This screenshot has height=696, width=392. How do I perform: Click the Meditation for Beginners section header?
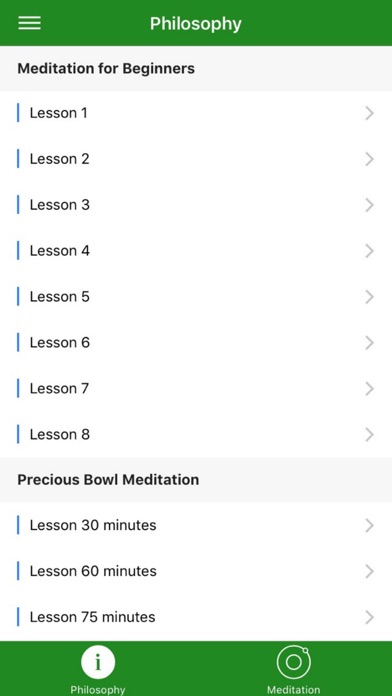pos(196,68)
